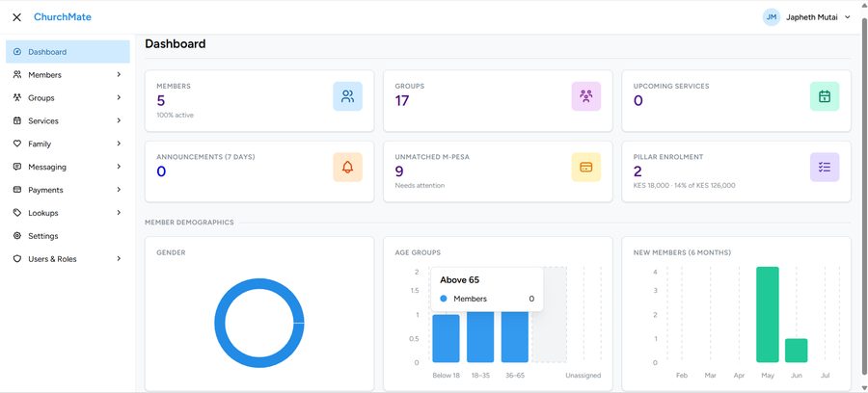The image size is (868, 393).
Task: Click the 'NEW MEMBERS (6 MONTHS)' chart title
Action: pos(682,252)
